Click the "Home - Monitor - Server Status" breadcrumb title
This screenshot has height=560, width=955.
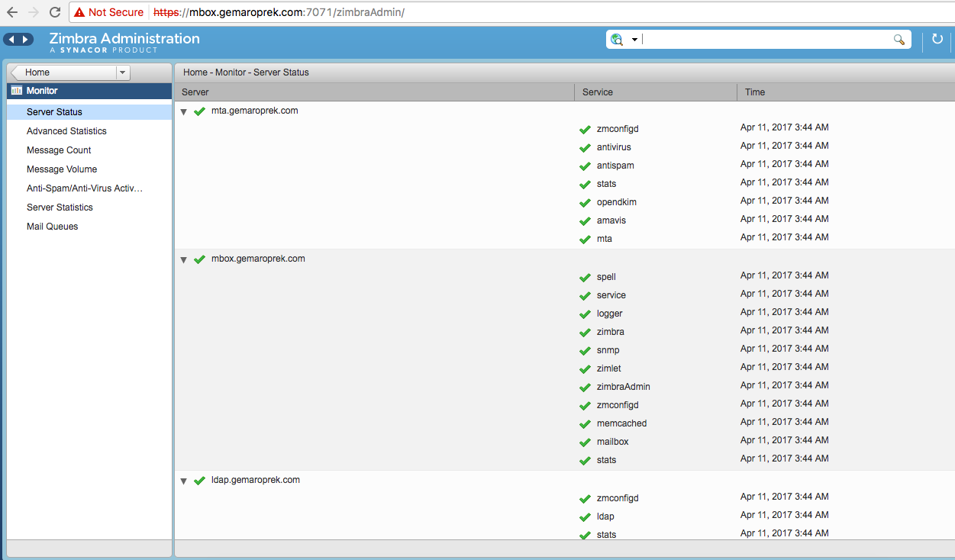pyautogui.click(x=246, y=72)
